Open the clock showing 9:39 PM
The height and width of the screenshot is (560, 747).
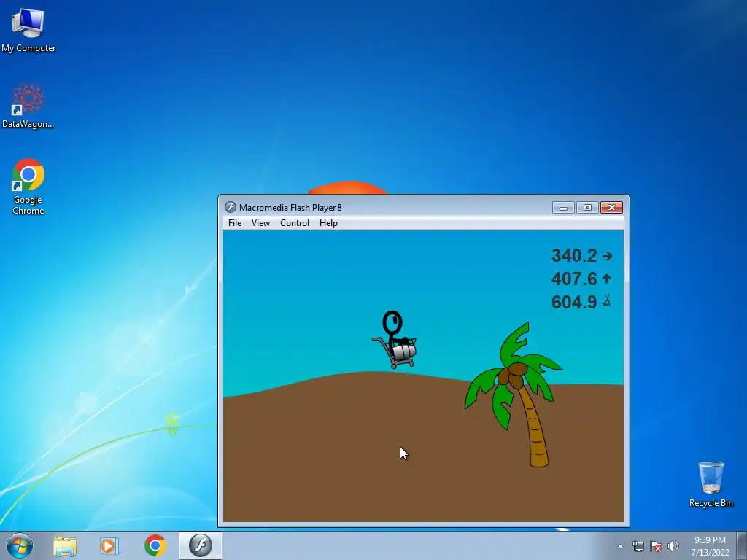(710, 546)
